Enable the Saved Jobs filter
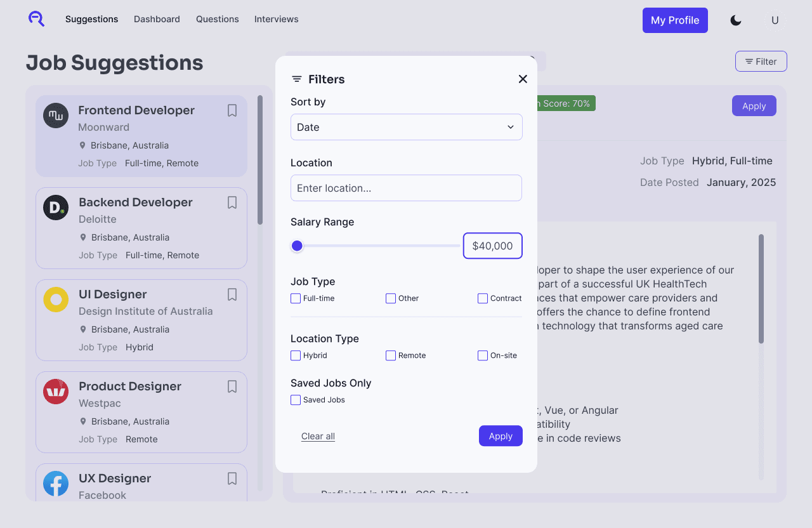 pyautogui.click(x=295, y=400)
